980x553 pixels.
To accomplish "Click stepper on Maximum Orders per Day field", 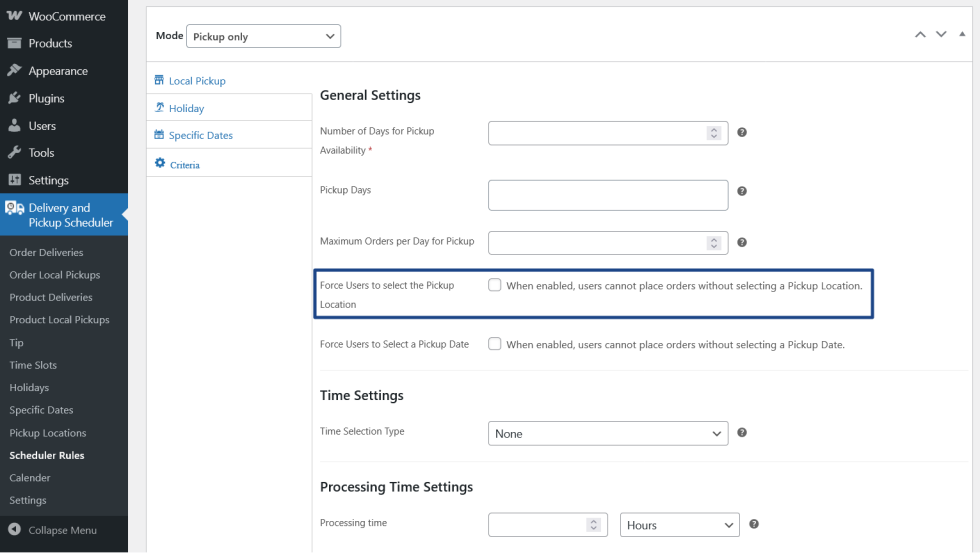I will pyautogui.click(x=713, y=242).
